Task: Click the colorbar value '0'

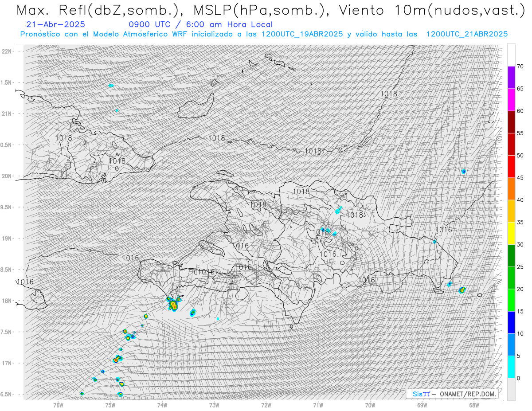Action: 518,378
